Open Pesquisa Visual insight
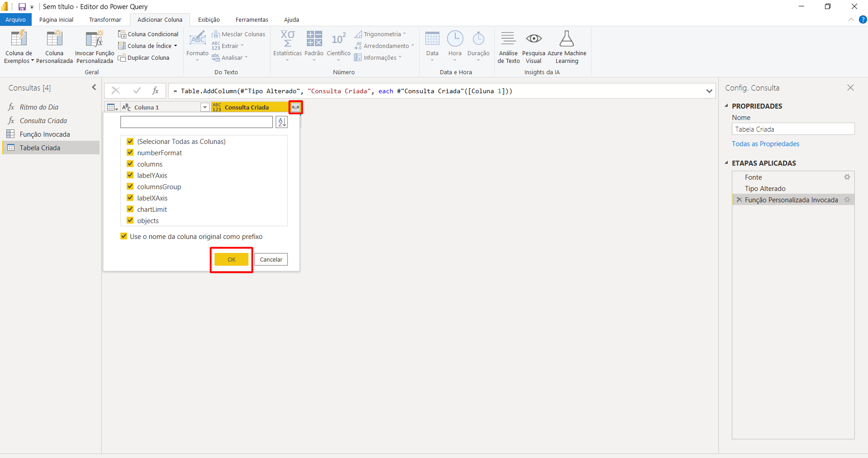The width and height of the screenshot is (868, 458). click(534, 47)
